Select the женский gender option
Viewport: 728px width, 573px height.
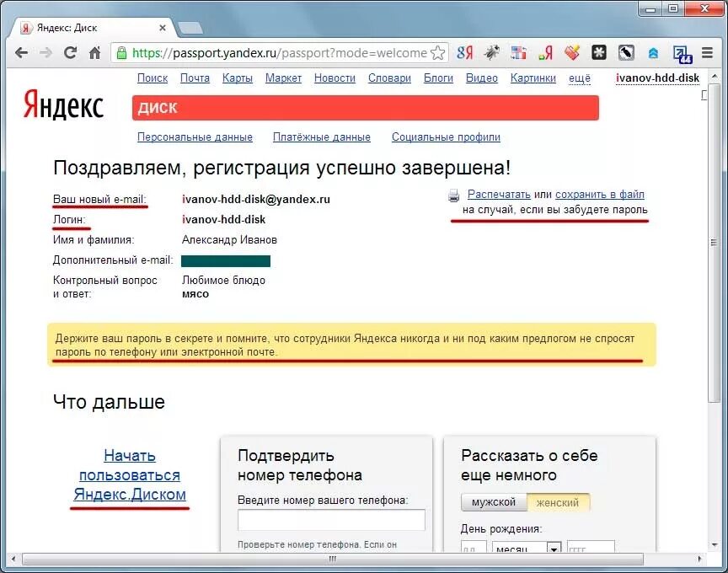click(x=558, y=502)
